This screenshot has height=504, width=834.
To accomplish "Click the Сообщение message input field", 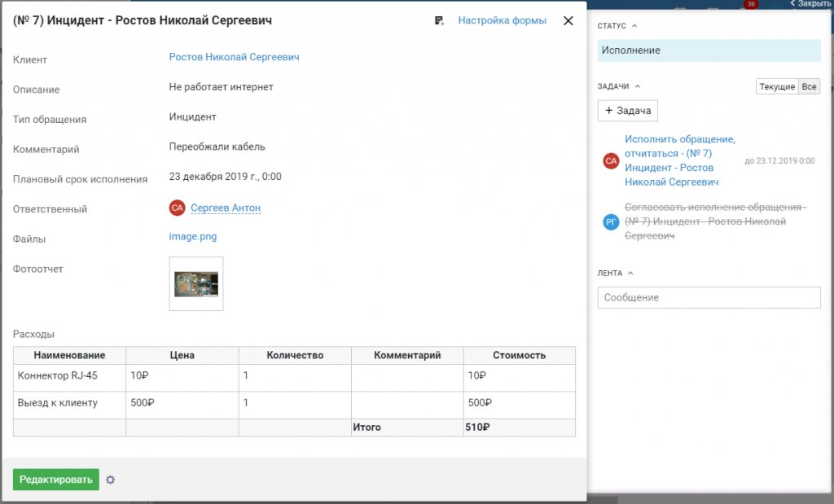I will (x=709, y=297).
